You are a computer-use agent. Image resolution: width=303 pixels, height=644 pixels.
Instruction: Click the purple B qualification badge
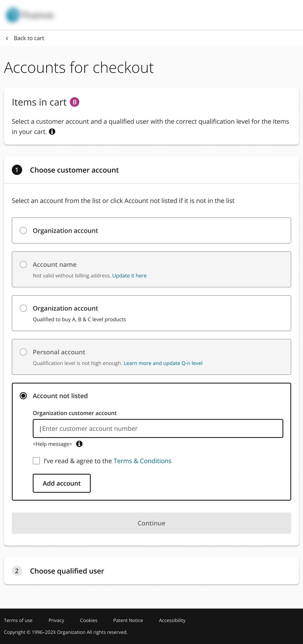coord(75,102)
